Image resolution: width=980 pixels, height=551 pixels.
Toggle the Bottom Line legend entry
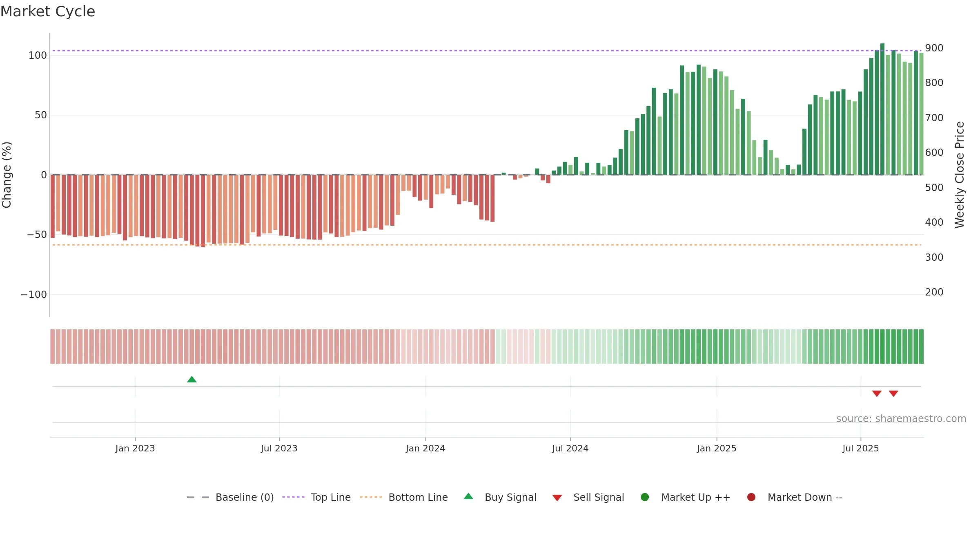coord(404,497)
